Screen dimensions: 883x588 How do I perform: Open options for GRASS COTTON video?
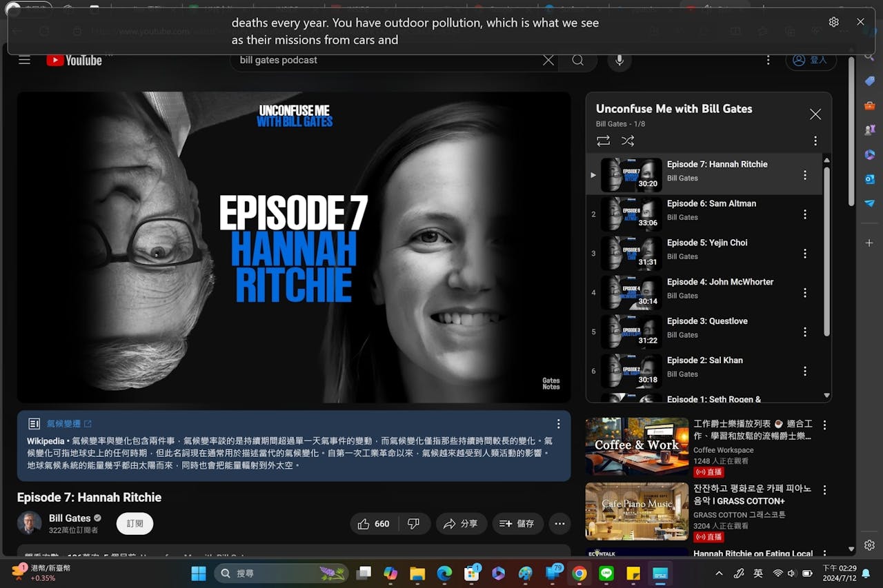pos(824,489)
